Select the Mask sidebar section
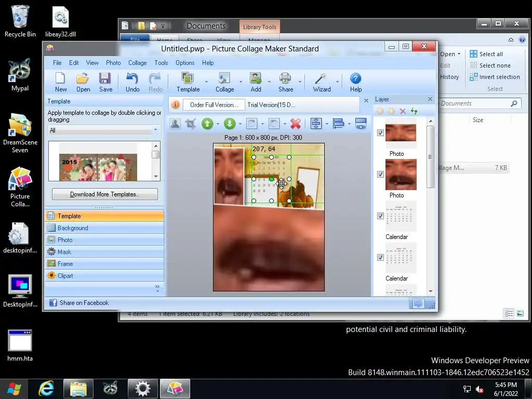 click(104, 252)
